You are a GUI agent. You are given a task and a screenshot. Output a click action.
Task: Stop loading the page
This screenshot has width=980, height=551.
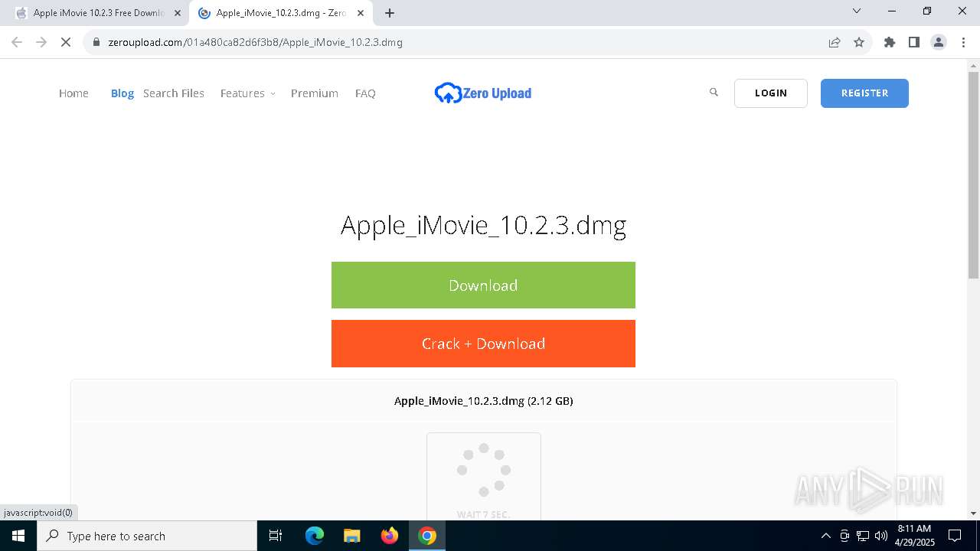coord(66,42)
